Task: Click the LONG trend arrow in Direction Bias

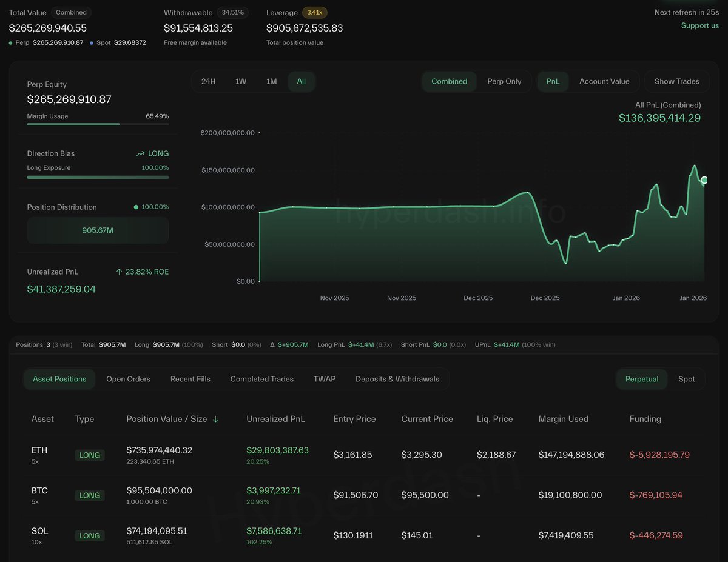Action: [x=140, y=153]
